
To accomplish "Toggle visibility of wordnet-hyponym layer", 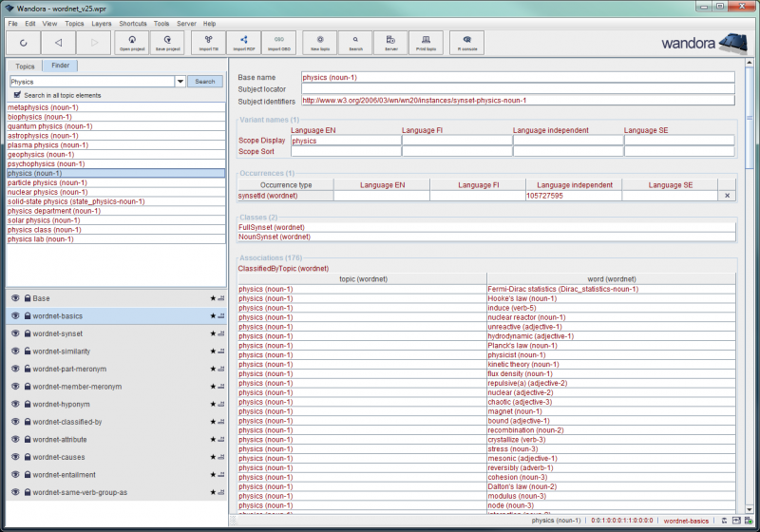I will (x=15, y=405).
